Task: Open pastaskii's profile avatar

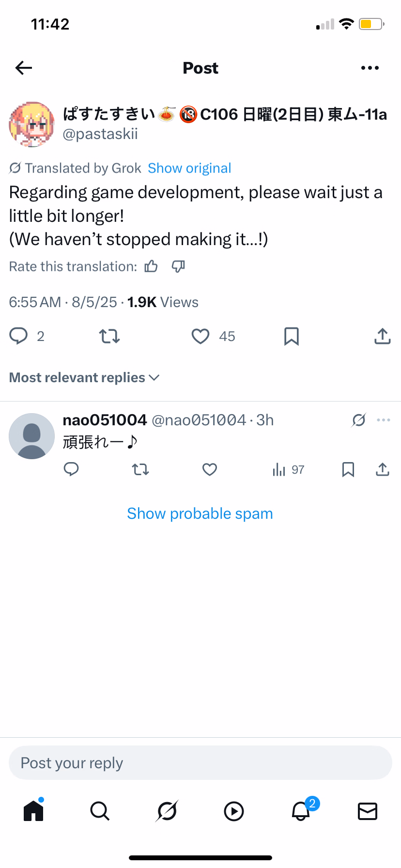Action: 31,124
